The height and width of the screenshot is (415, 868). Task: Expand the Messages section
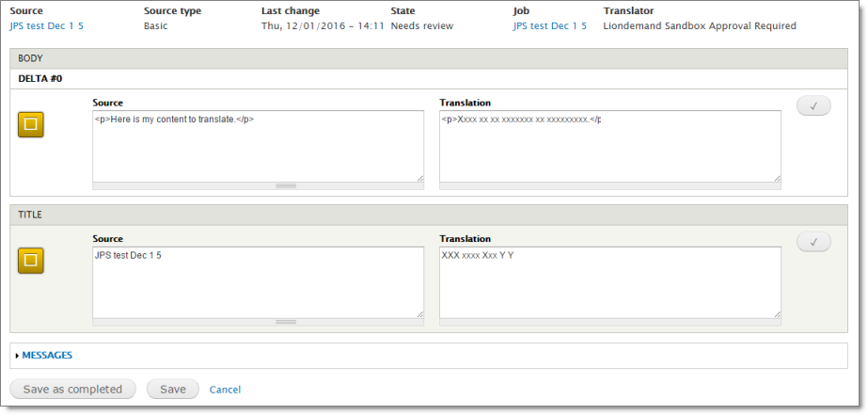47,355
